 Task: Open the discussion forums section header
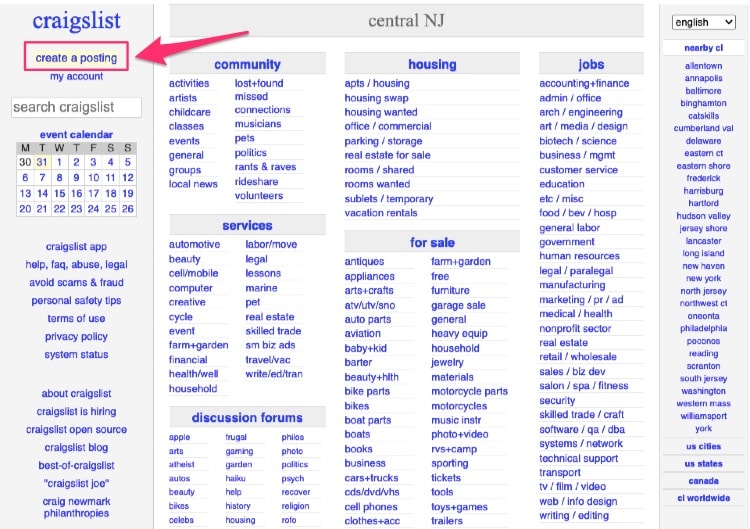(x=247, y=418)
